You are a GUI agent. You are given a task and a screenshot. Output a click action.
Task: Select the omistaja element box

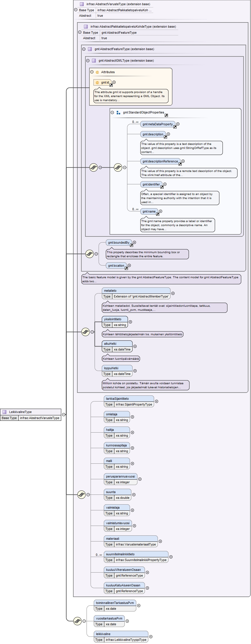click(x=117, y=417)
